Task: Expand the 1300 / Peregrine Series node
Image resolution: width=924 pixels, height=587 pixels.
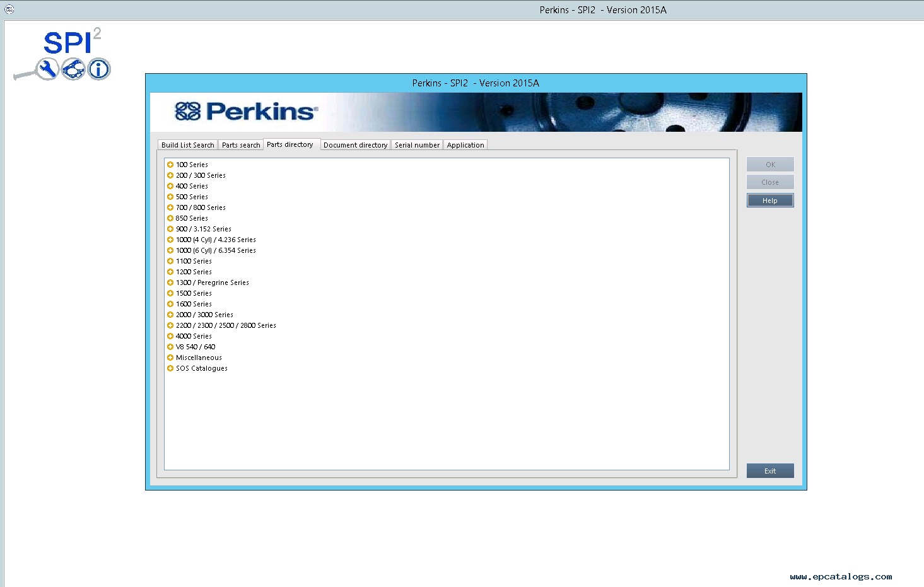Action: [x=170, y=282]
